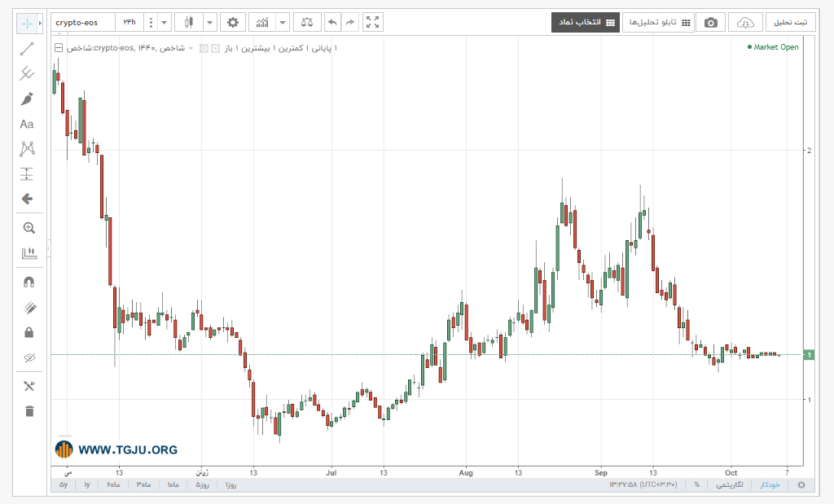Collapse the chart legend minus box
This screenshot has height=504, width=834.
pos(59,48)
